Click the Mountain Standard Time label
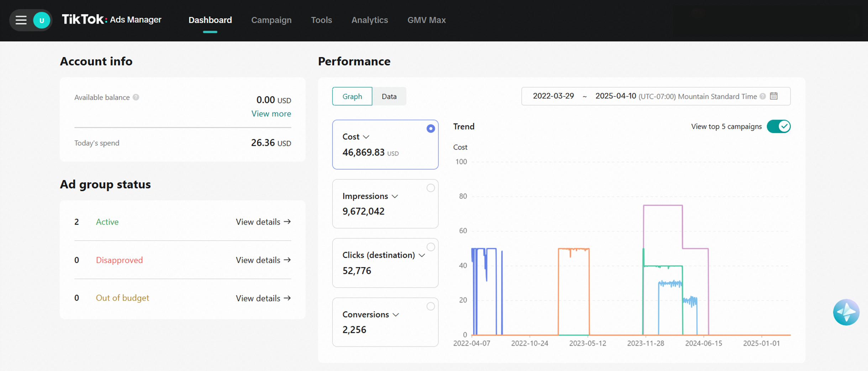Viewport: 868px width, 371px height. click(x=717, y=96)
